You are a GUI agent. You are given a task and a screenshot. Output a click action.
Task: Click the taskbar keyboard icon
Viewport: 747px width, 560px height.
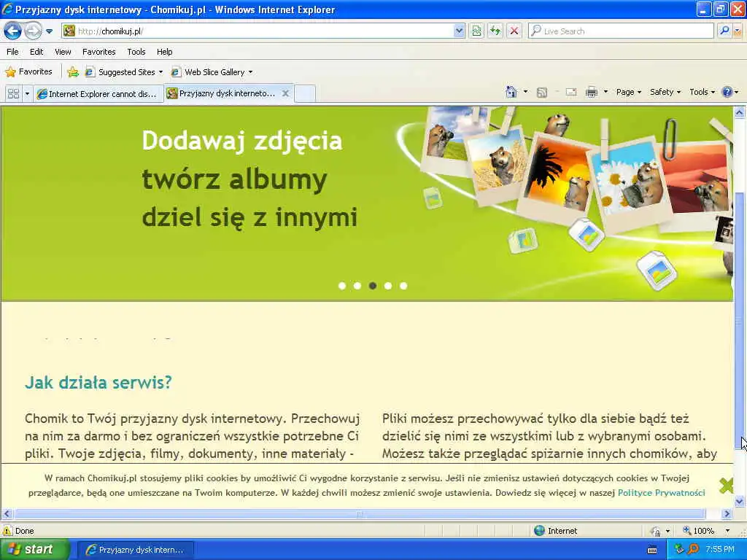652,550
